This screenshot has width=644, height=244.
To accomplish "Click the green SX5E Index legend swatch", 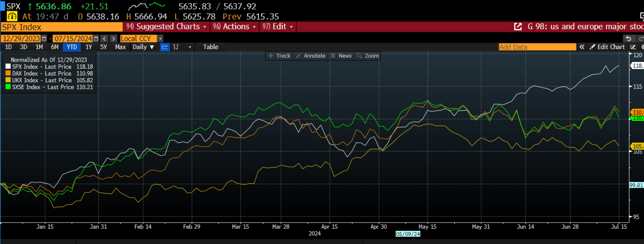I will [x=8, y=87].
